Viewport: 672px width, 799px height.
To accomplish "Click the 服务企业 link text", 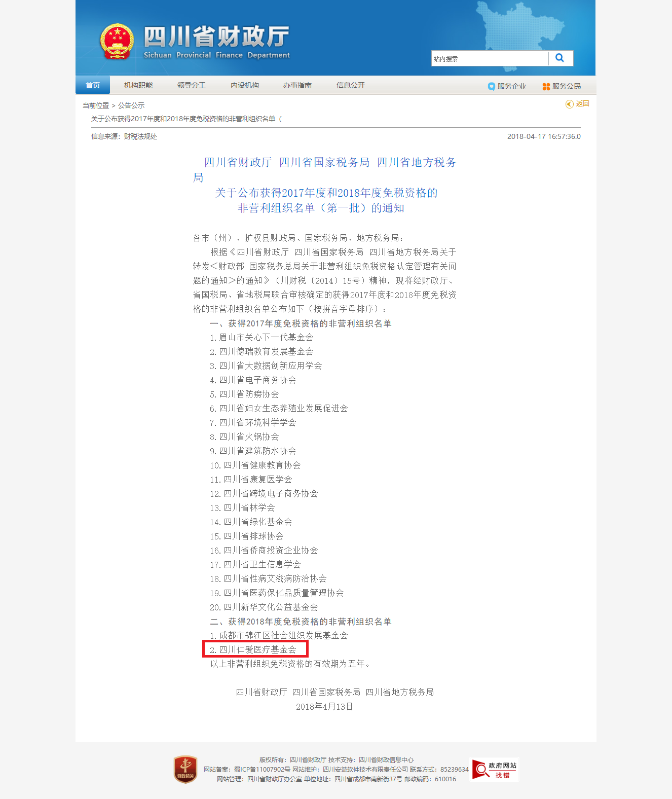I will coord(512,86).
